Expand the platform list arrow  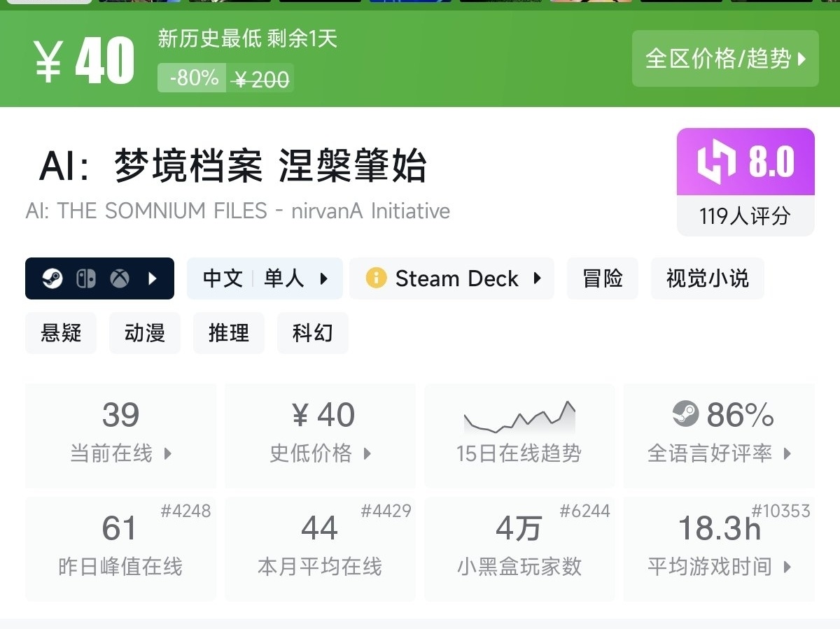coord(153,279)
